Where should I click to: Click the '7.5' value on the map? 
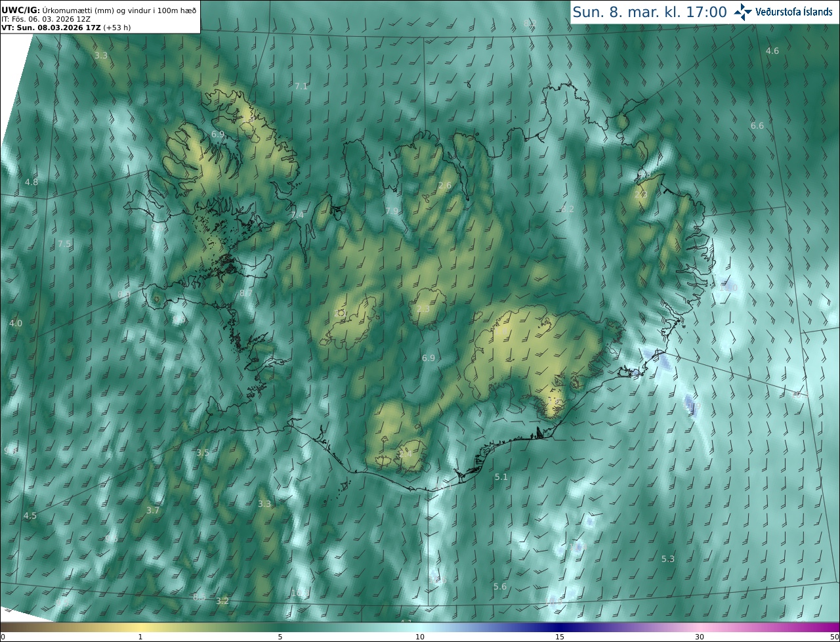(64, 244)
